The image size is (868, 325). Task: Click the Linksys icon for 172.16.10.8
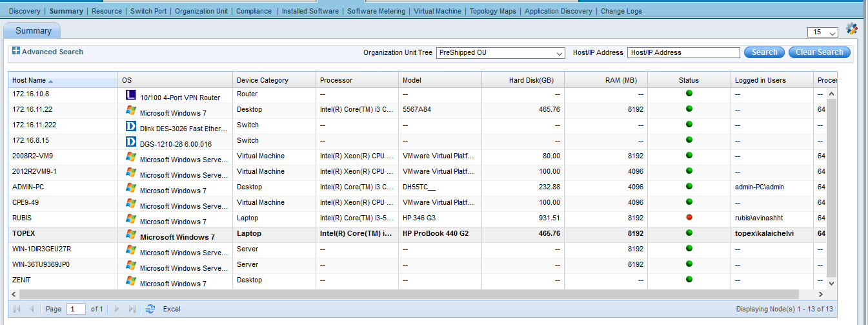(x=130, y=95)
